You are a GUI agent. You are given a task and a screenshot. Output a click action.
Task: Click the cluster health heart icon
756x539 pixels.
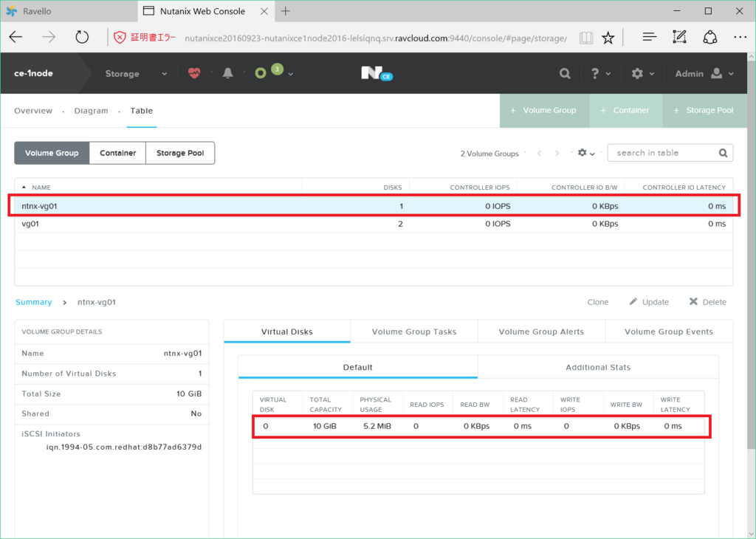pyautogui.click(x=194, y=73)
